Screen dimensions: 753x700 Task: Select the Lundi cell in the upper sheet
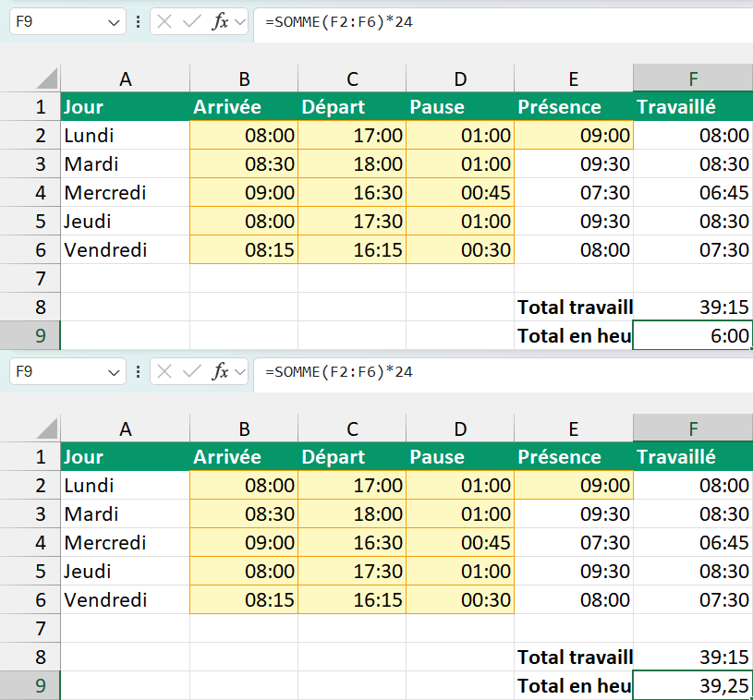point(126,136)
